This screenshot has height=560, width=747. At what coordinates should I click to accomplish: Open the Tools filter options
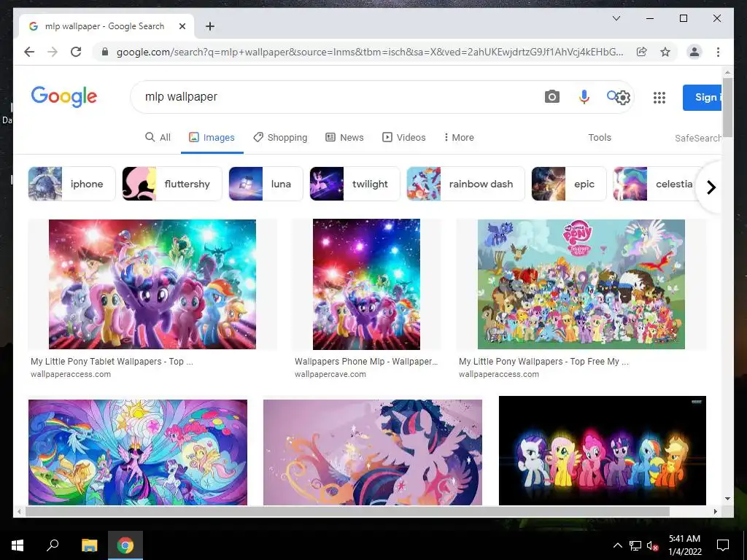(x=600, y=137)
